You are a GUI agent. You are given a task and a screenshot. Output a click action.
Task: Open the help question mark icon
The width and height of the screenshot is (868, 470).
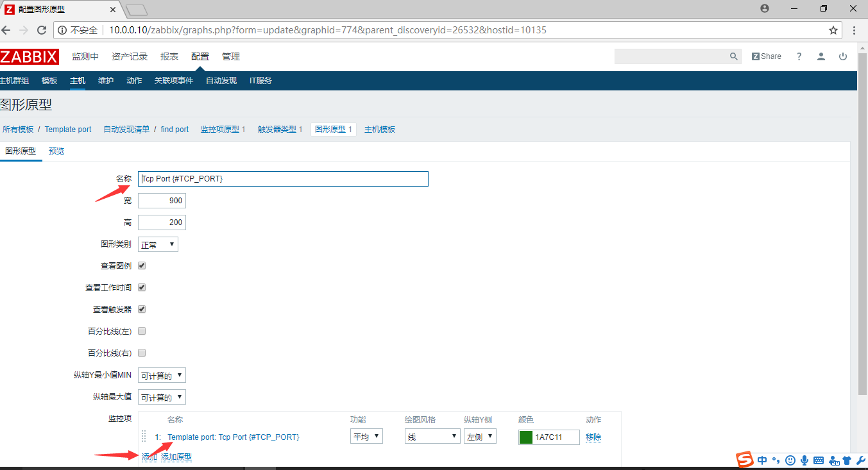tap(799, 56)
